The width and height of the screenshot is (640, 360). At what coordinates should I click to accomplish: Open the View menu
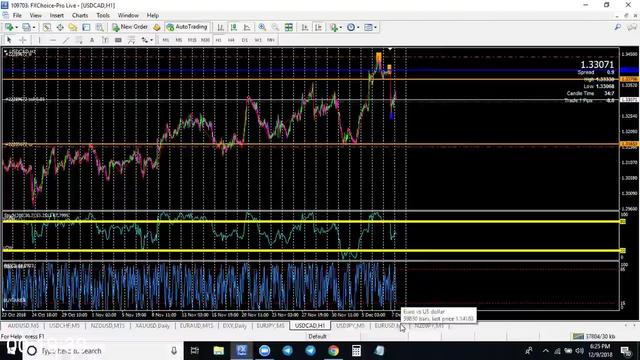[36, 16]
